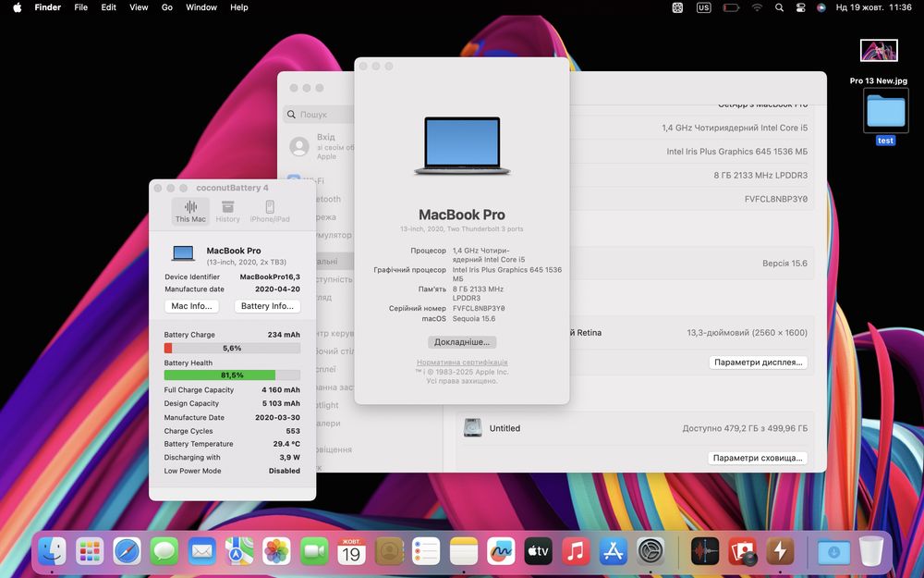Image resolution: width=924 pixels, height=578 pixels.
Task: Switch to the History tab in coconutBattery
Action: [x=227, y=211]
